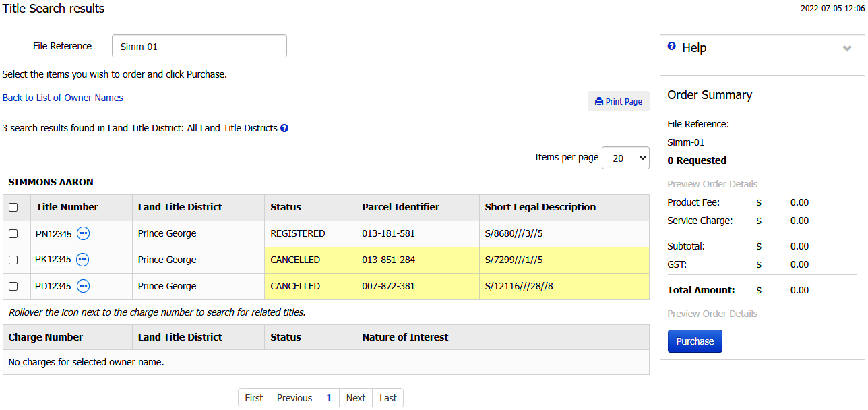Viewport: 868px width, 410px height.
Task: Check the box for title PD12345
Action: coord(13,286)
